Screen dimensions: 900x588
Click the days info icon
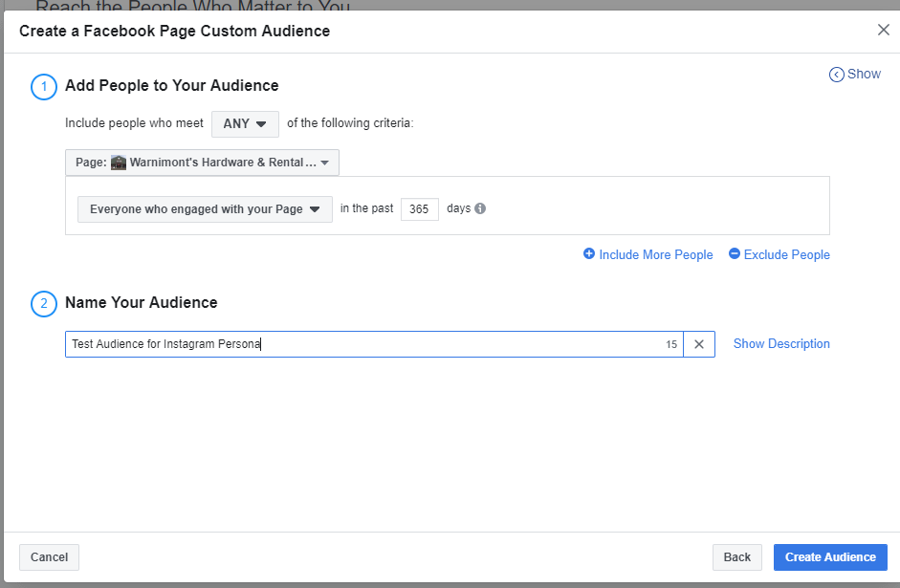coord(480,208)
